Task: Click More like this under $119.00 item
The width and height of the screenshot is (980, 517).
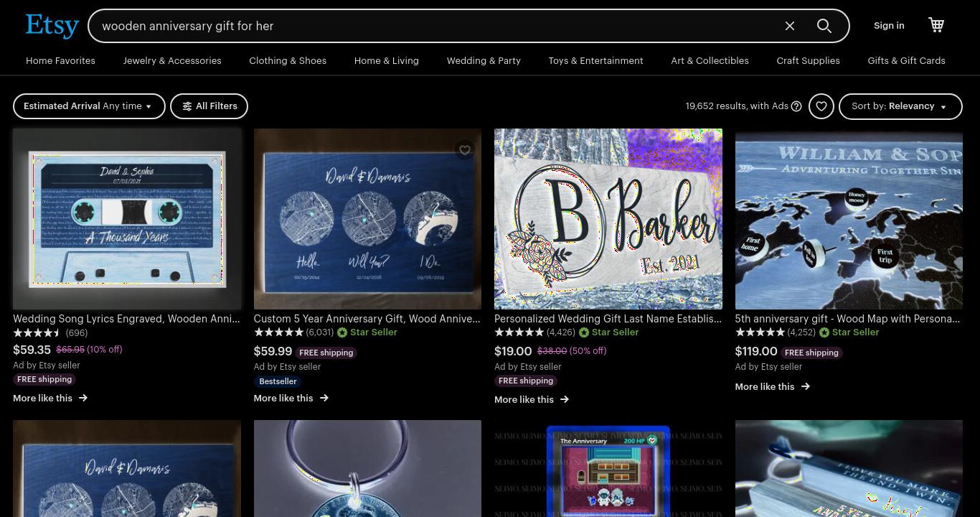Action: pos(772,386)
